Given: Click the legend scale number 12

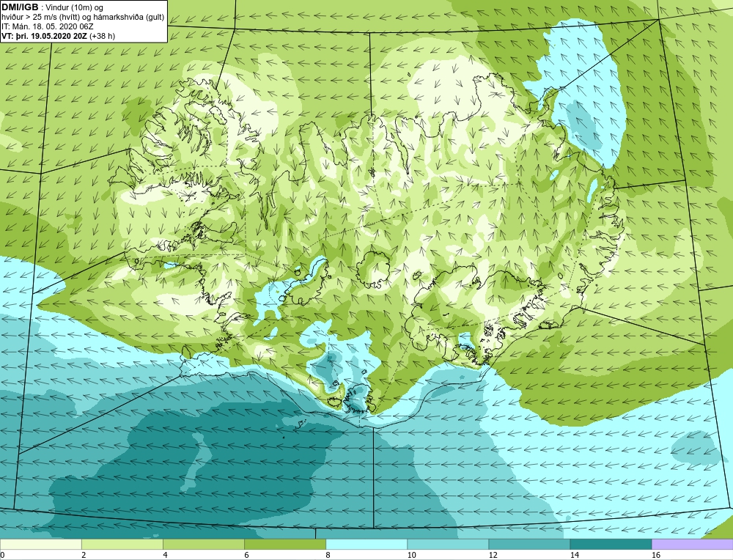Looking at the screenshot, I should (493, 555).
